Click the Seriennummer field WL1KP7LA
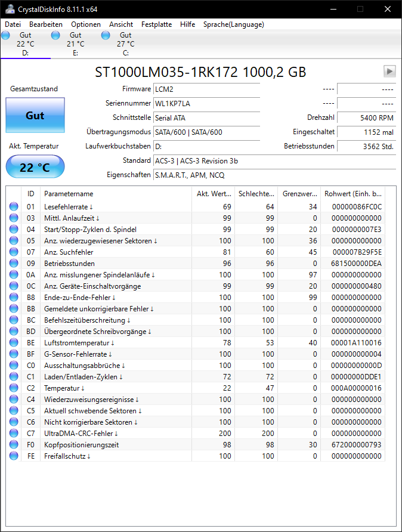This screenshot has height=532, width=402. [206, 104]
